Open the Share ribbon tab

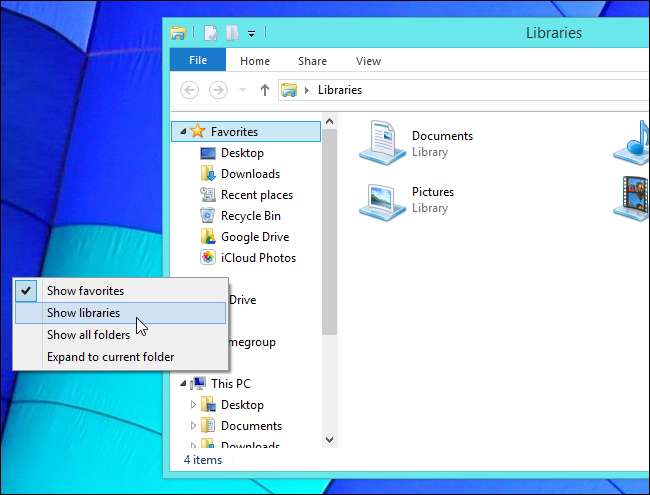click(312, 61)
